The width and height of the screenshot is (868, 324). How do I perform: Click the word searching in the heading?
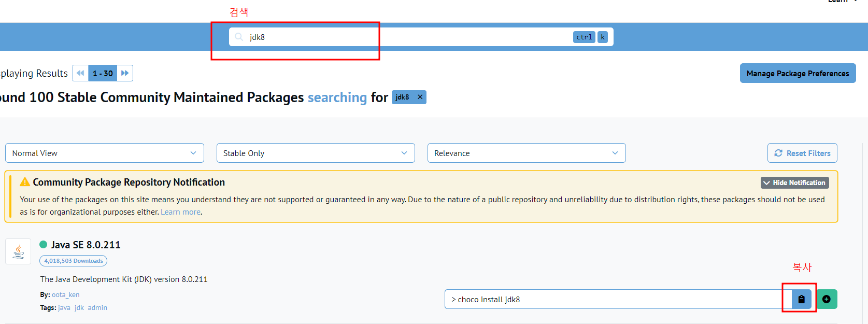[x=337, y=97]
